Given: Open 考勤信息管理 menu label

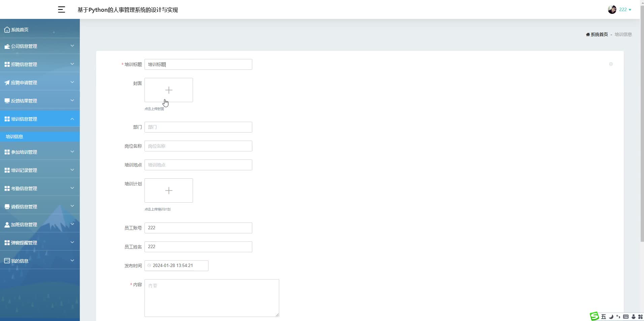Looking at the screenshot, I should pos(24,188).
